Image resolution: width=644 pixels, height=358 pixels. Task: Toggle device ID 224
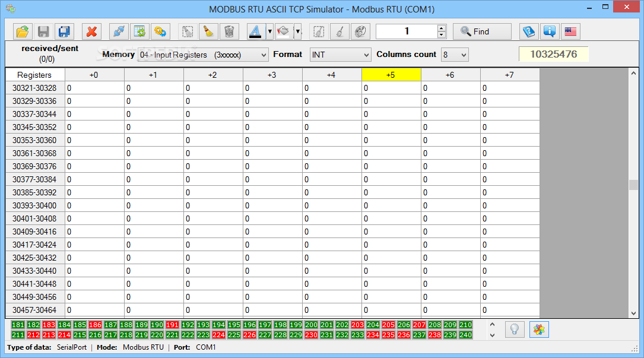(219, 335)
